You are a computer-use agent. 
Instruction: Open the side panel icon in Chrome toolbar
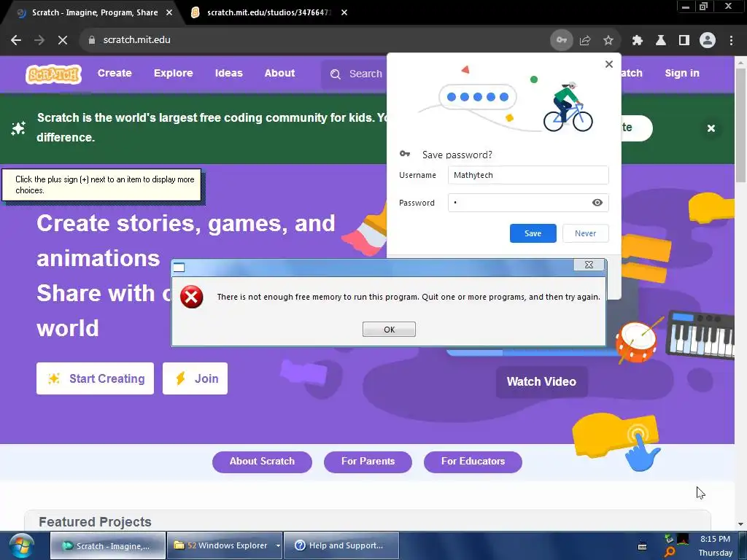coord(684,41)
